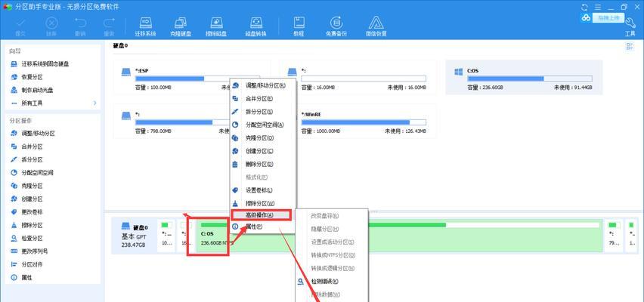This screenshot has width=644, height=302.
Task: Choose 设置卷标 in the context menu
Action: click(262, 190)
